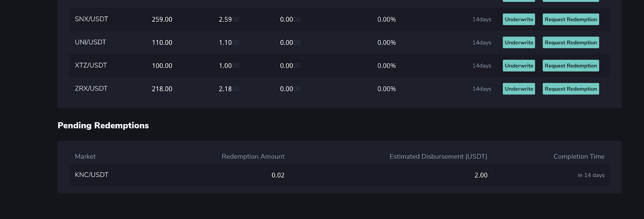
Task: Select the ZRX/USDT market row name
Action: [x=91, y=89]
